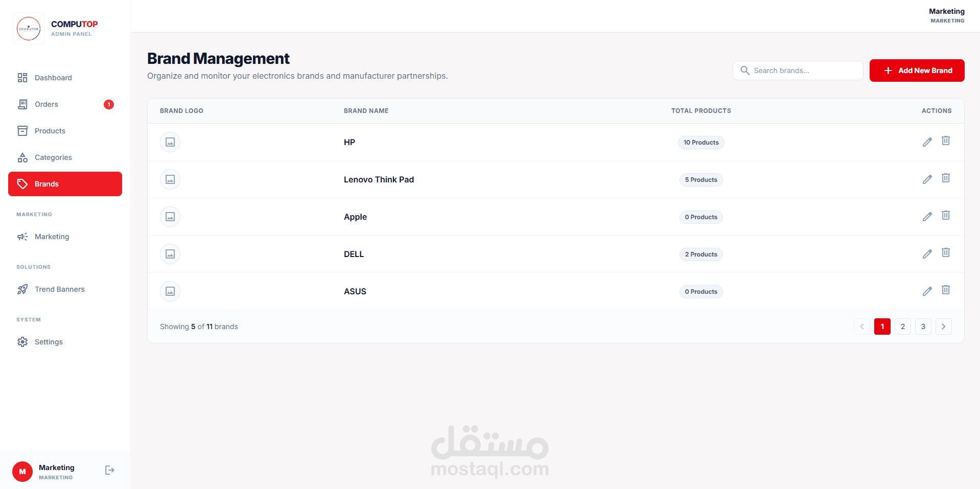
Task: Click the ASUS logo placeholder image
Action: click(170, 291)
